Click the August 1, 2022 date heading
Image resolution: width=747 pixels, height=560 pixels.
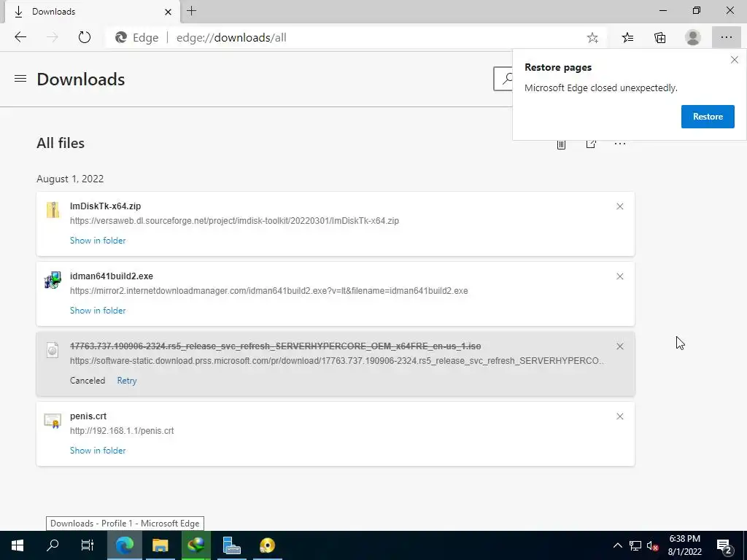coord(70,179)
